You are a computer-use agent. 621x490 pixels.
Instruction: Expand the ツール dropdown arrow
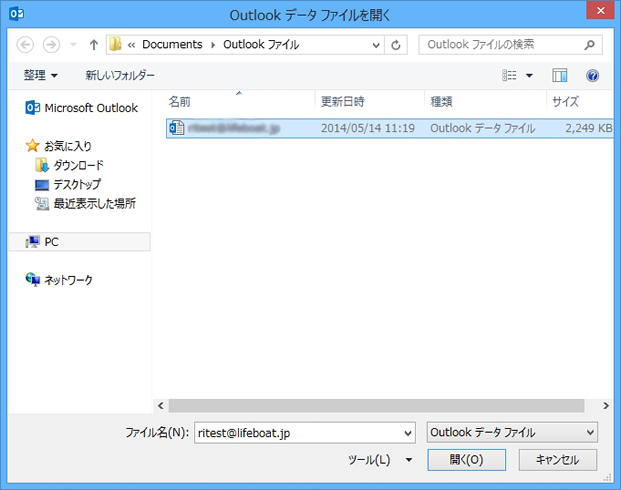(x=409, y=460)
